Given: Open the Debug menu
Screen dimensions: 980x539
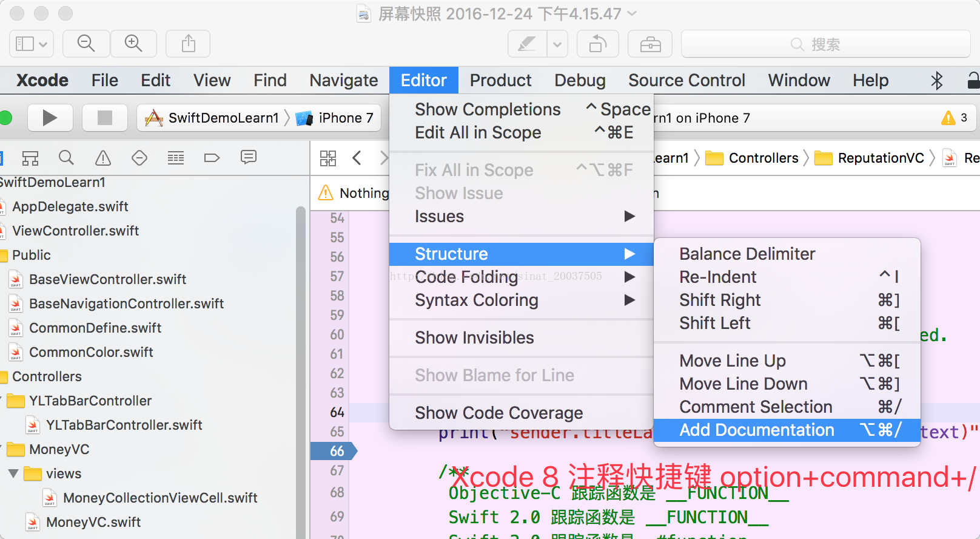Looking at the screenshot, I should click(580, 80).
